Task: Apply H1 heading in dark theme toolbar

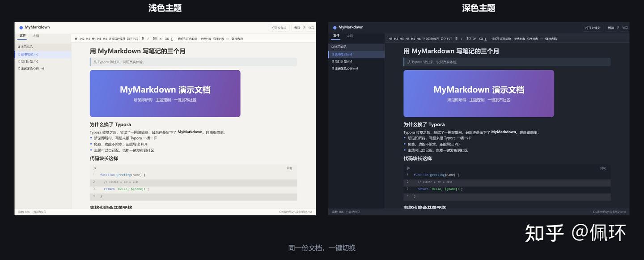Action: click(x=390, y=39)
